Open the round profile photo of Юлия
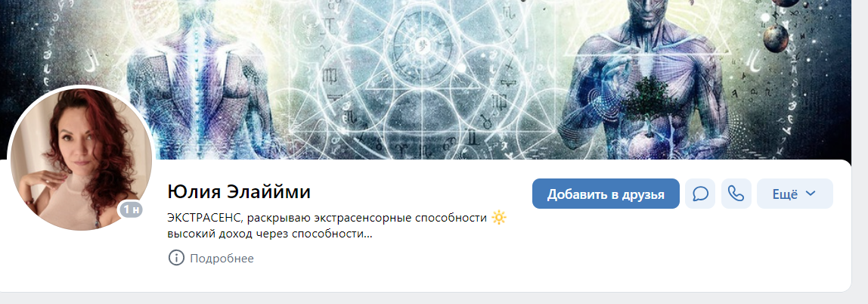Viewport: 868px width, 304px height. pos(82,159)
